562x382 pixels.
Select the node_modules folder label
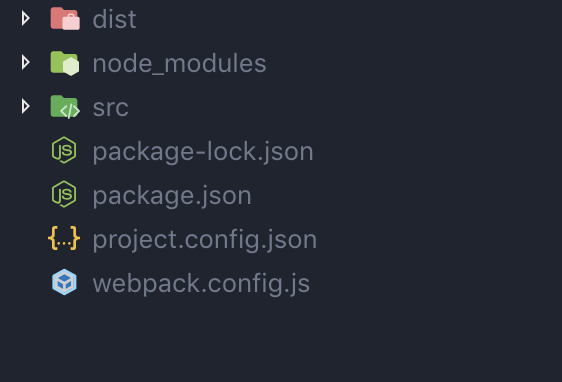tap(180, 63)
